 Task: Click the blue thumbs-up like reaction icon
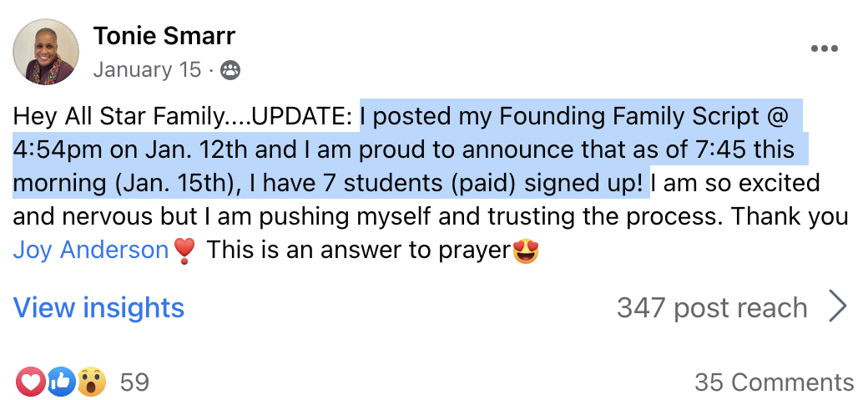pos(60,382)
